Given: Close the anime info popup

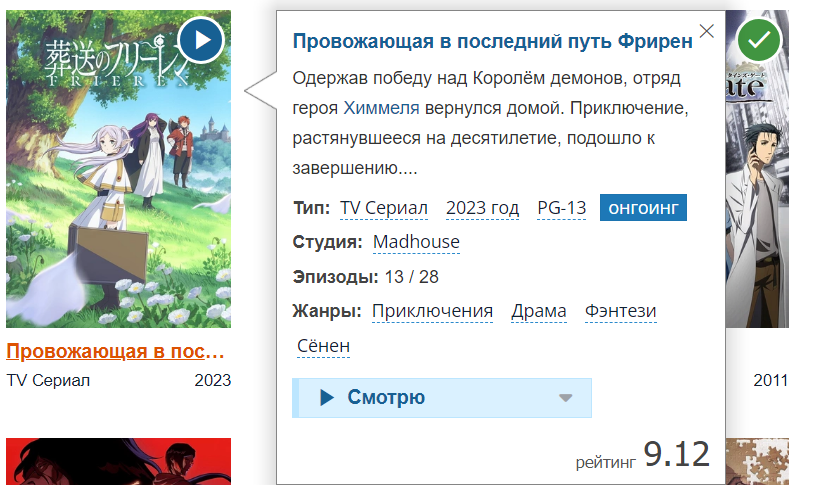Looking at the screenshot, I should [707, 31].
